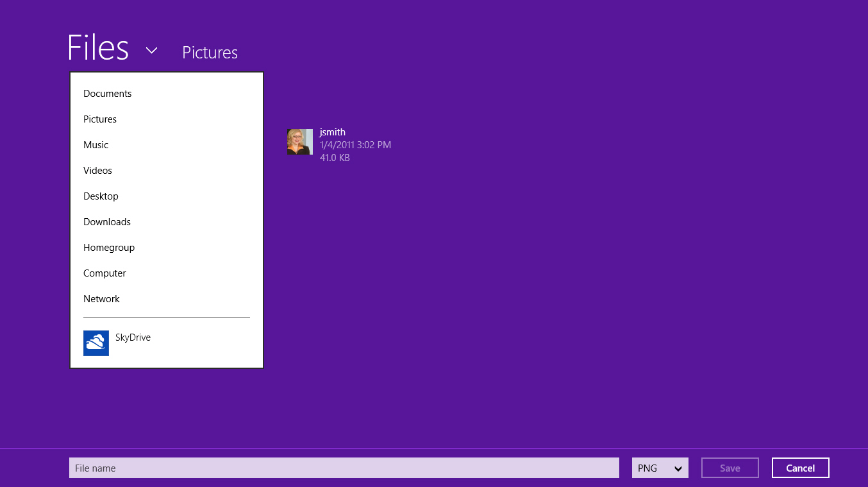Select the jsmith photo thumbnail
The height and width of the screenshot is (487, 868).
click(299, 142)
